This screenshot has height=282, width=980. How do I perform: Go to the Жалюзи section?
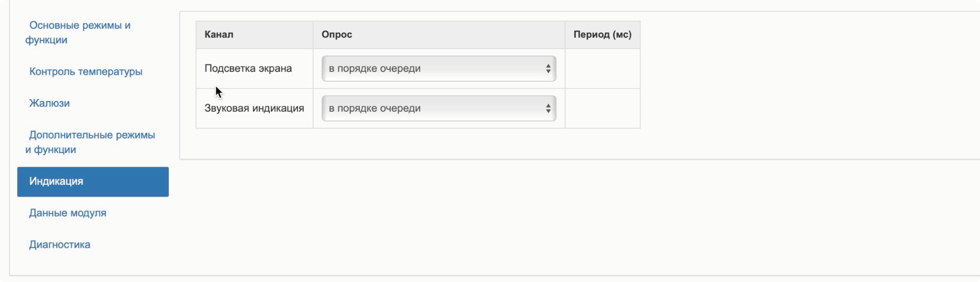click(49, 103)
